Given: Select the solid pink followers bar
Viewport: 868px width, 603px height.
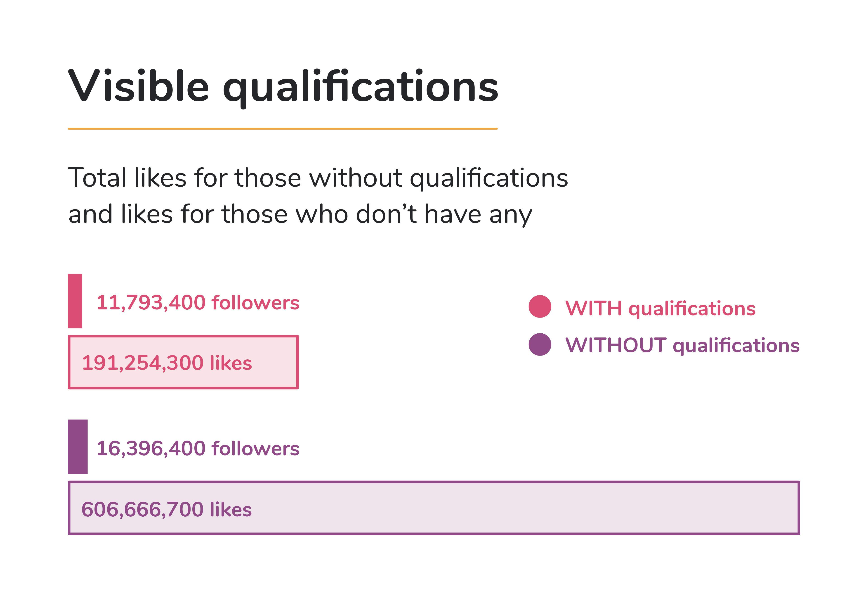Looking at the screenshot, I should (x=75, y=301).
